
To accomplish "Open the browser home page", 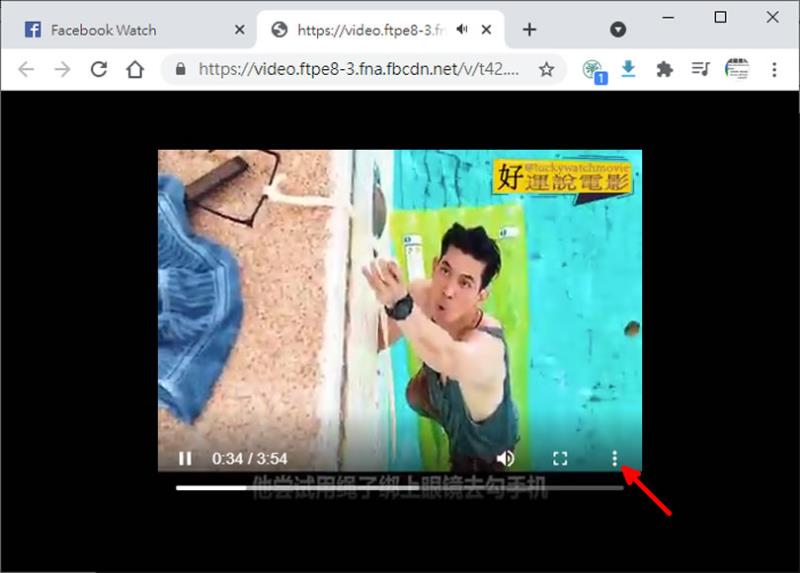I will (x=135, y=69).
